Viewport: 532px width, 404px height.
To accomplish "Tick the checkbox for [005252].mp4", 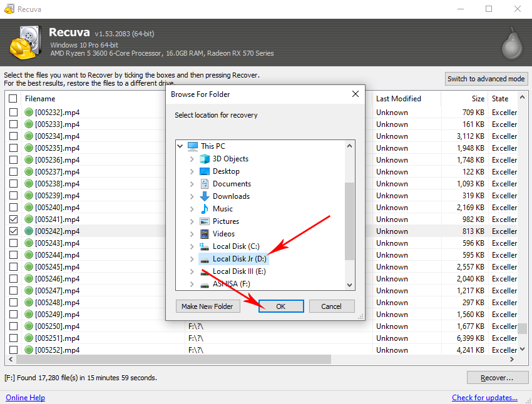I will (13, 350).
